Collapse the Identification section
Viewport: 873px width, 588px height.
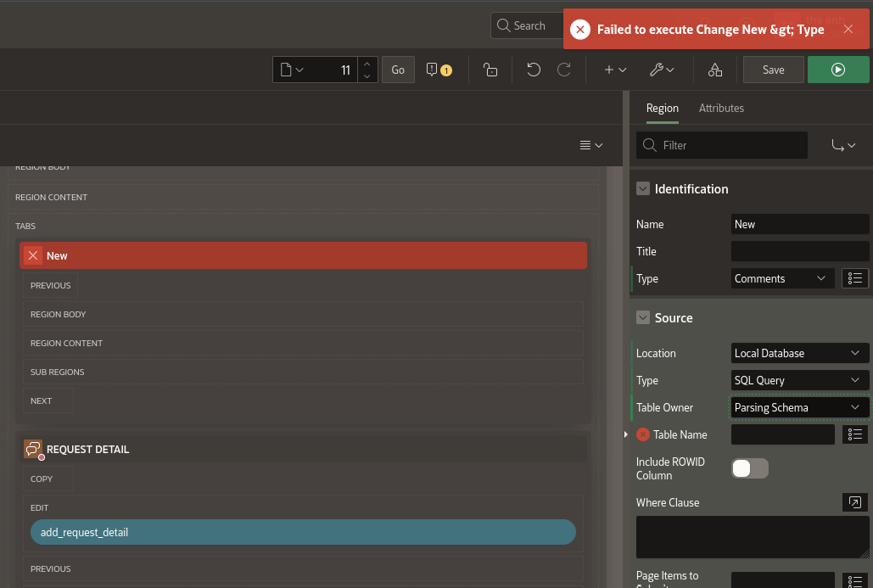[x=643, y=189]
